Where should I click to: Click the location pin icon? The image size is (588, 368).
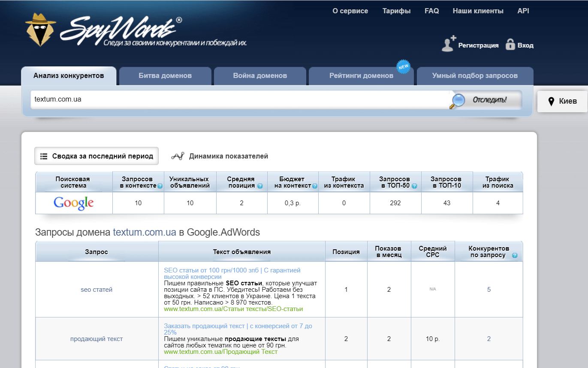point(552,102)
